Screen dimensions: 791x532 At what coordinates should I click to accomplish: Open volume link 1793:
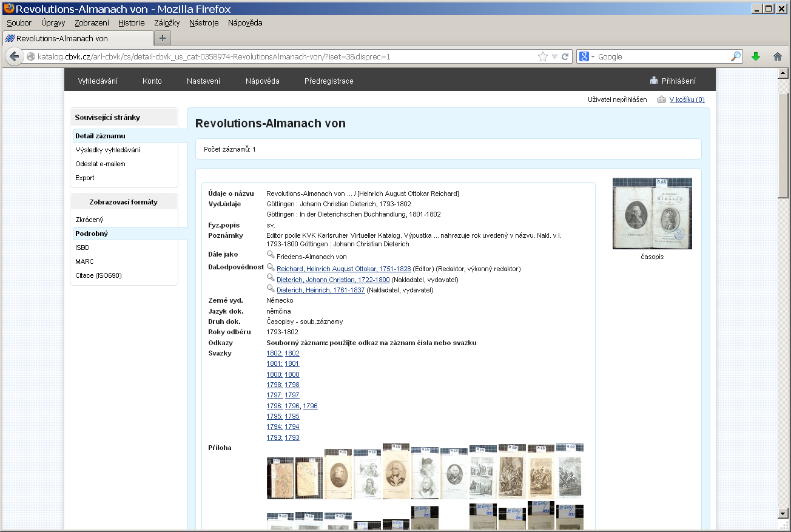tap(275, 437)
